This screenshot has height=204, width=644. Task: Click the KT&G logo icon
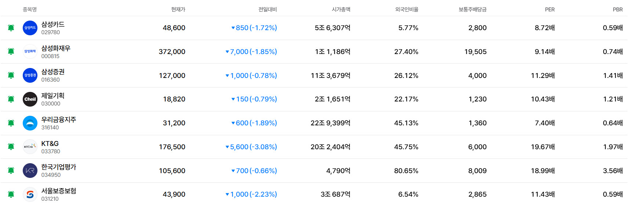[30, 147]
